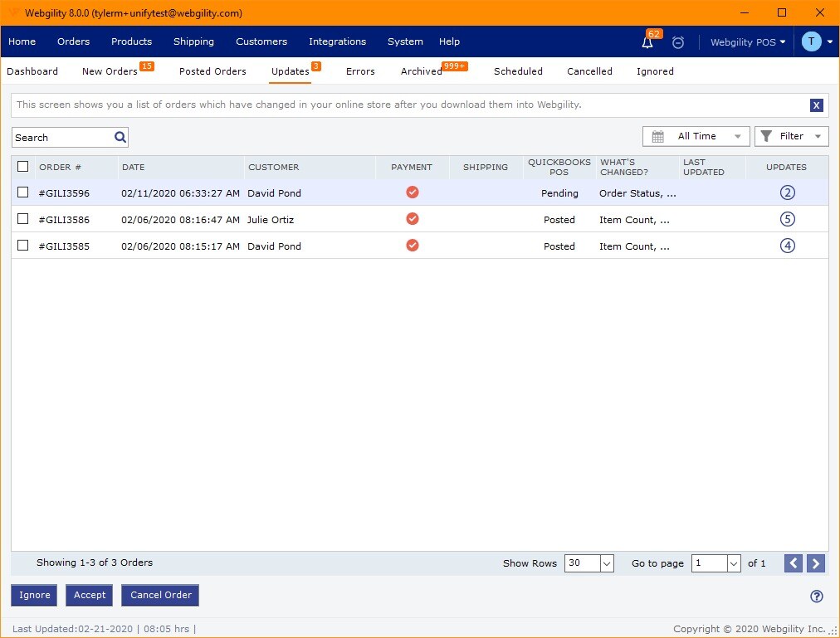The height and width of the screenshot is (638, 840).
Task: Click the alarm clock scheduler icon
Action: click(677, 42)
